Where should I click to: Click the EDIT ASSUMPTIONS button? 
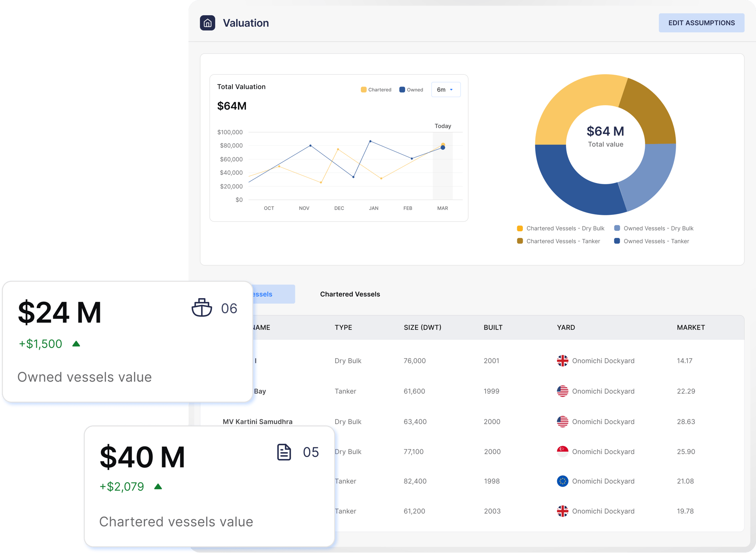pyautogui.click(x=701, y=23)
